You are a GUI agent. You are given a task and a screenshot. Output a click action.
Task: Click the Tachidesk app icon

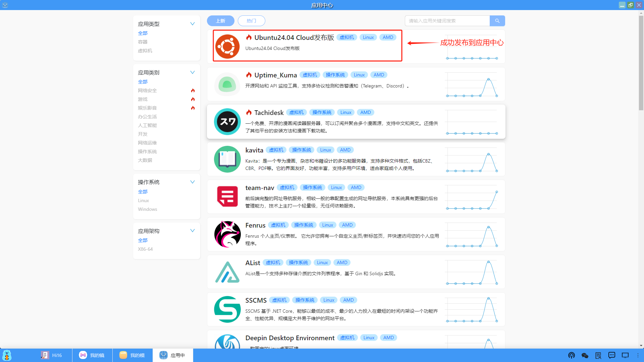click(x=227, y=122)
